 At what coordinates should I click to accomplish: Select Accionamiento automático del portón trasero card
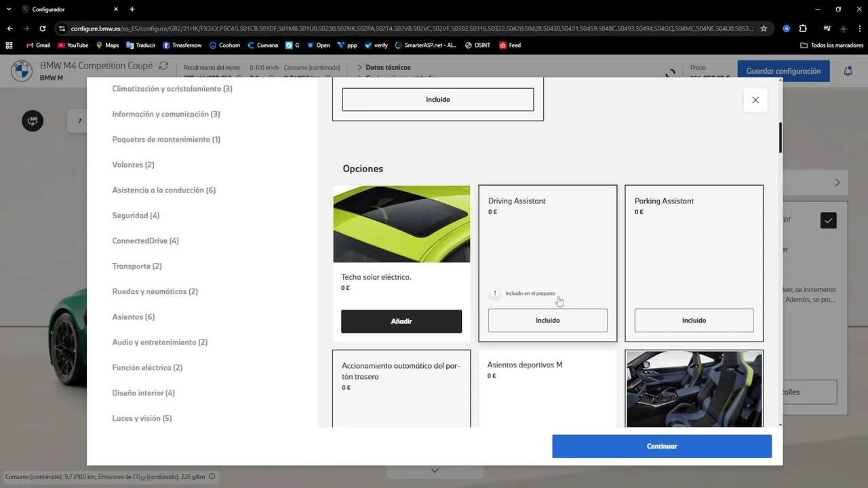[x=401, y=388]
